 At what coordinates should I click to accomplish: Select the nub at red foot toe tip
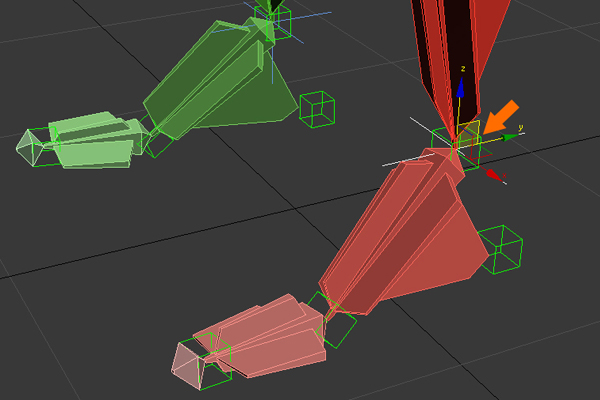(x=187, y=366)
